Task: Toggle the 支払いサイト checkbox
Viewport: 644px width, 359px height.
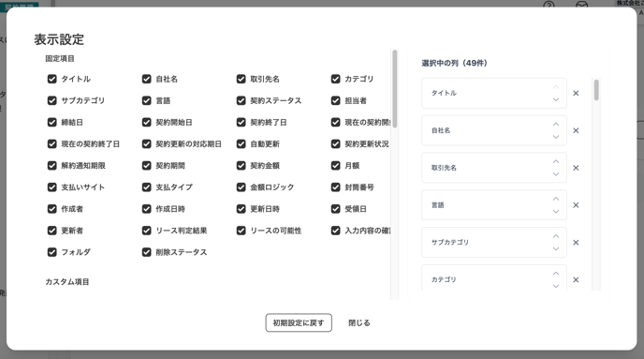Action: tap(51, 187)
